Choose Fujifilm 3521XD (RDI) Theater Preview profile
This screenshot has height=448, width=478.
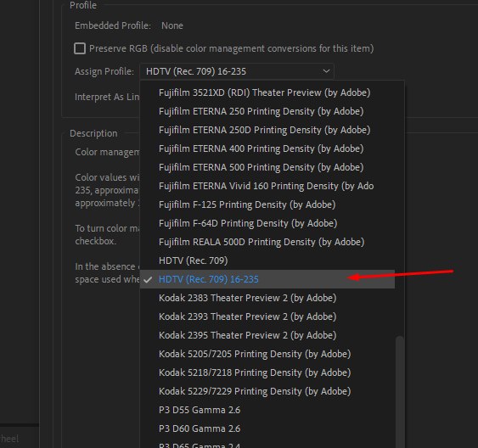click(x=267, y=92)
